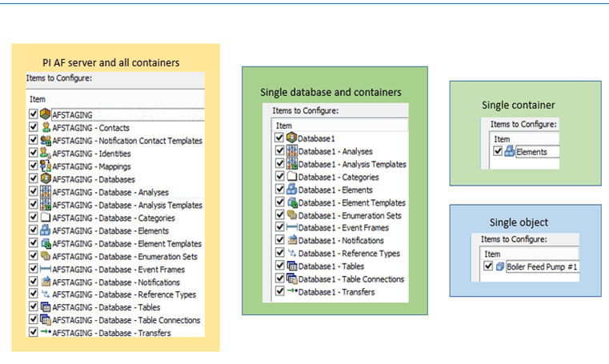The width and height of the screenshot is (609, 364).
Task: Click the AFSTAGING Transfers arrow icon
Action: [x=46, y=332]
